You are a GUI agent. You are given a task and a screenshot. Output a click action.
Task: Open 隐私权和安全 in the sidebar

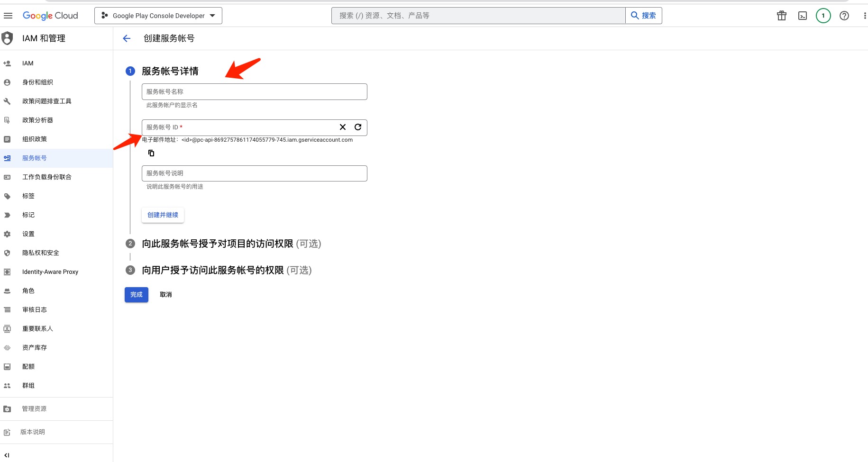[x=56, y=253]
